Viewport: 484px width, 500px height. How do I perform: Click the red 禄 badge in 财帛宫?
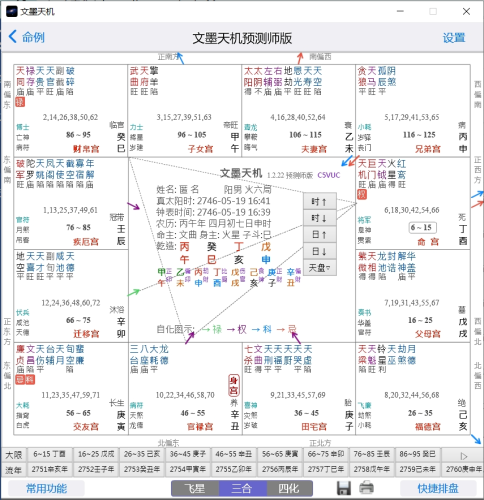(20, 102)
